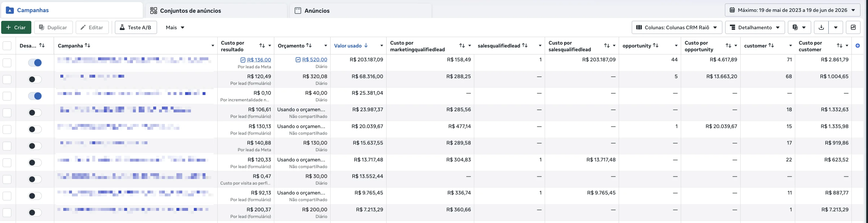868x223 pixels.
Task: Click the R$ 158,49 cost cell
Action: (x=430, y=63)
